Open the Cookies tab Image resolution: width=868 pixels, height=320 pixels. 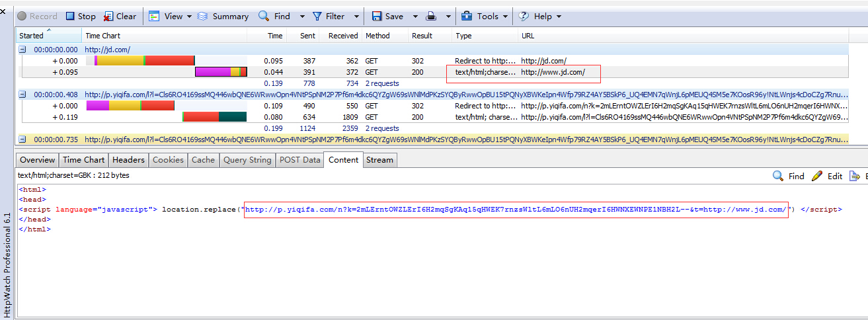point(168,159)
